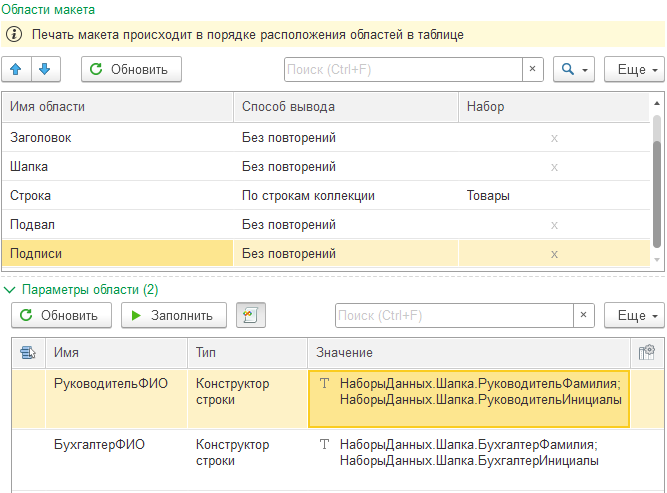Sort by Способ вывода column header
667x493 pixels.
346,107
